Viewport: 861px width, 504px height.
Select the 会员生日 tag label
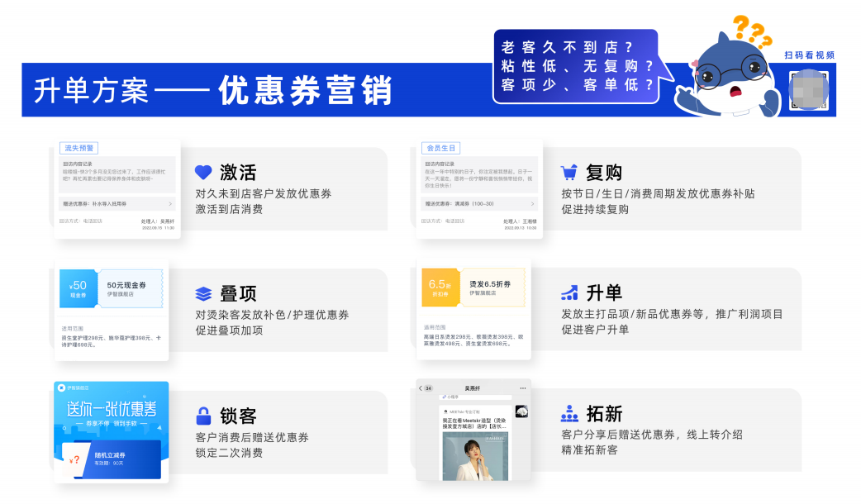pos(441,149)
